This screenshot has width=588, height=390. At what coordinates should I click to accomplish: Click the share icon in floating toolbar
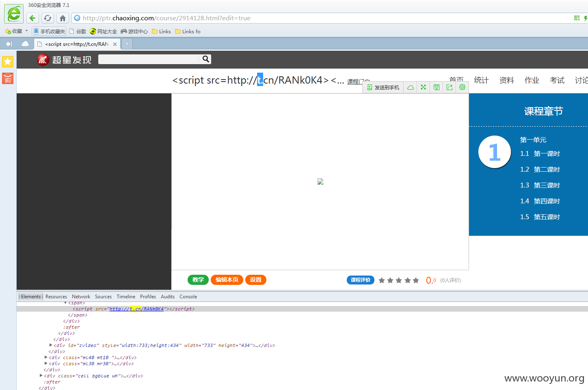[450, 87]
